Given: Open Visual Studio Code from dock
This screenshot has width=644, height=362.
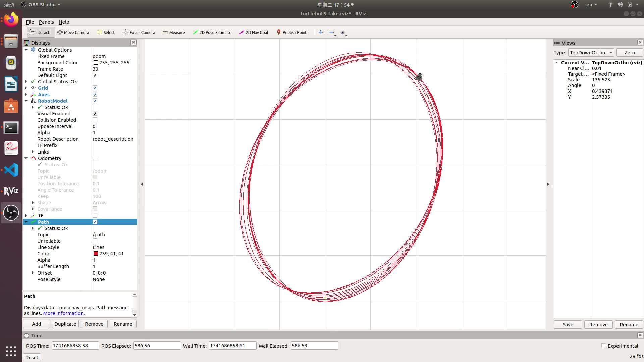Looking at the screenshot, I should pyautogui.click(x=11, y=170).
